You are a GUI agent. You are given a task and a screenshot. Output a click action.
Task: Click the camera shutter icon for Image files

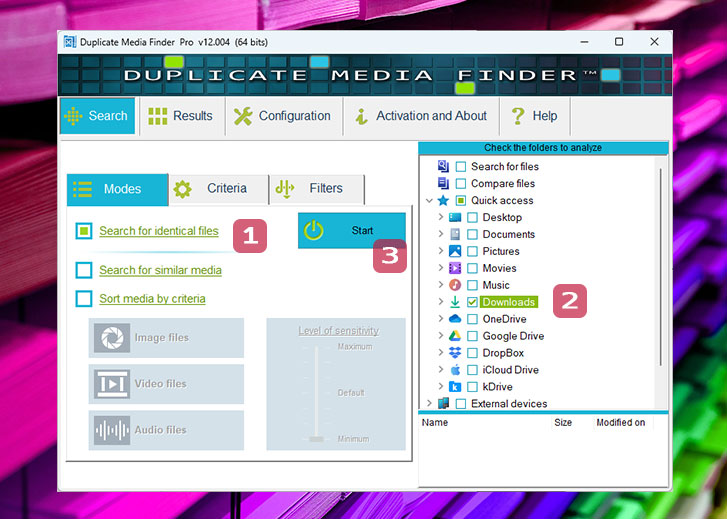(112, 338)
